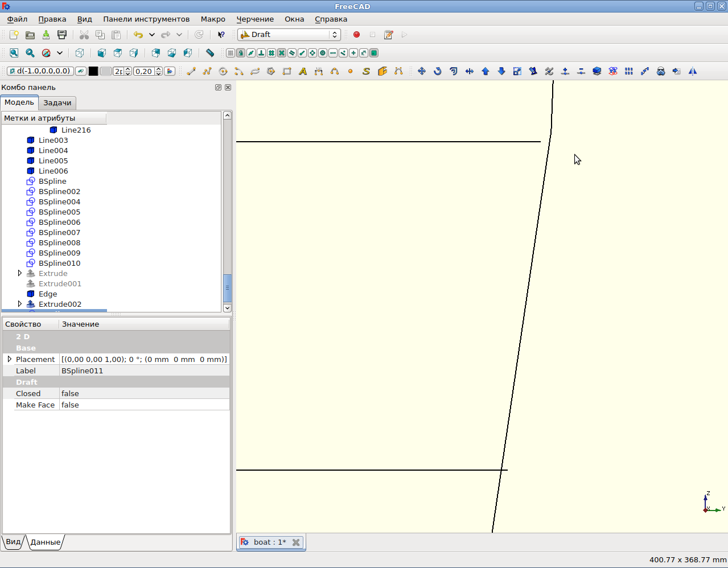Click the black line color swatch

tap(93, 71)
